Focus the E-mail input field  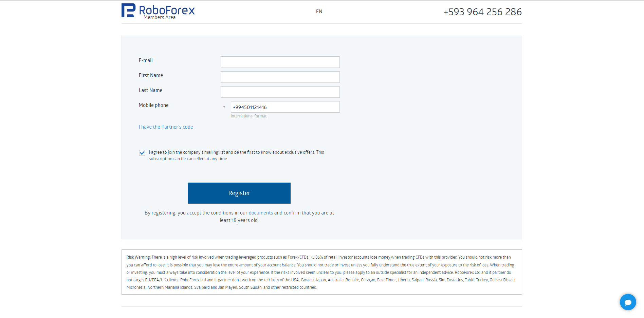coord(280,62)
